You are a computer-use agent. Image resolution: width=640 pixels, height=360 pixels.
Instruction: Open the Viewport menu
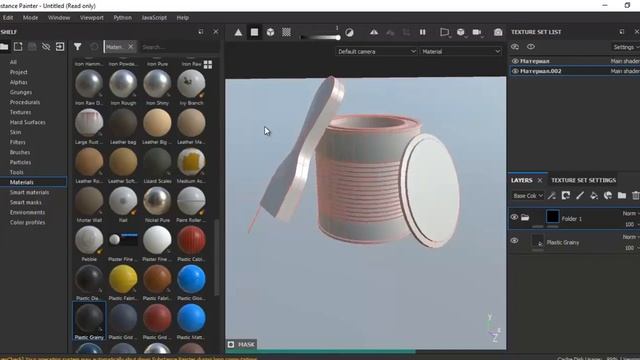coord(92,18)
